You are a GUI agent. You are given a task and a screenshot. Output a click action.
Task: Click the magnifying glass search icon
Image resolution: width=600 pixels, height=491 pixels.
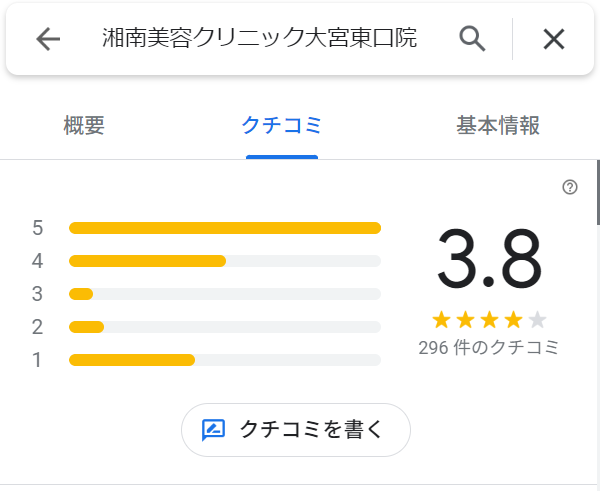pyautogui.click(x=472, y=39)
